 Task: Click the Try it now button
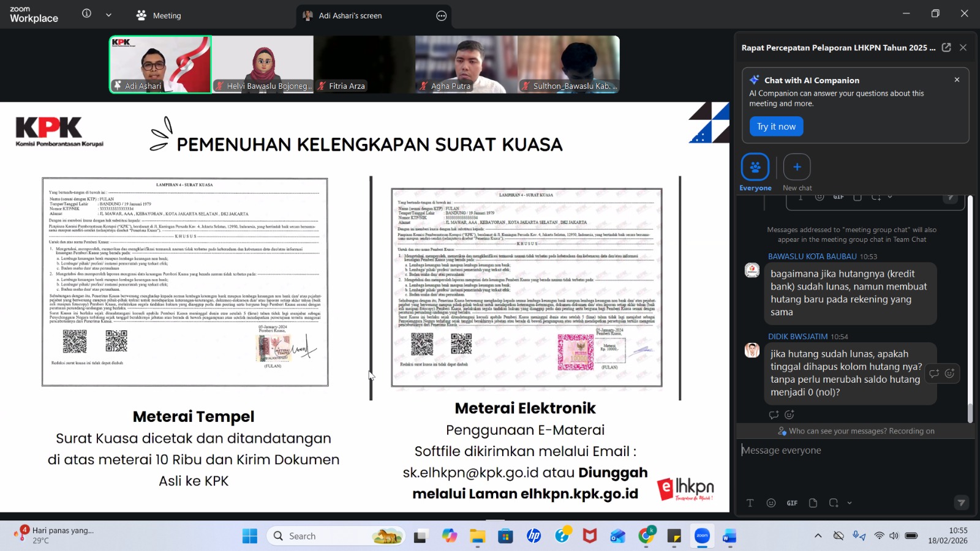pyautogui.click(x=775, y=127)
